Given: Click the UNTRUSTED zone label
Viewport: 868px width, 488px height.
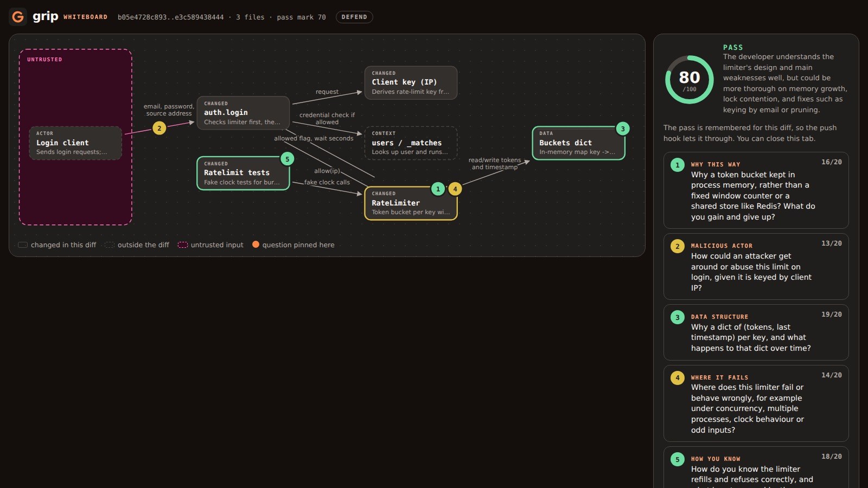Looking at the screenshot, I should click(44, 60).
